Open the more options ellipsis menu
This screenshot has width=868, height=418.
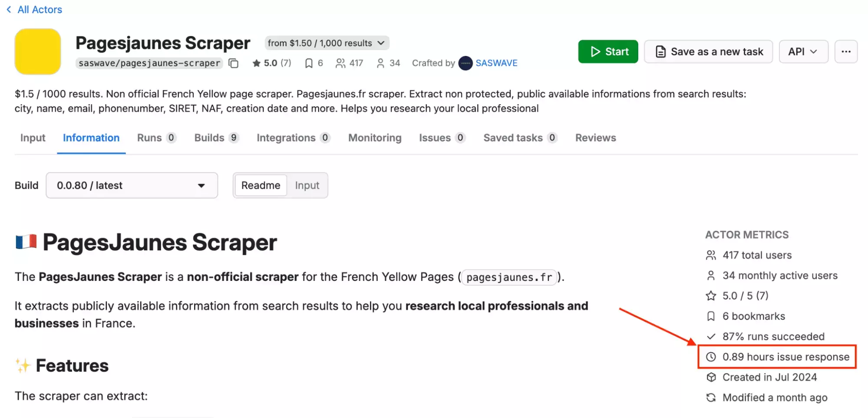(x=846, y=52)
